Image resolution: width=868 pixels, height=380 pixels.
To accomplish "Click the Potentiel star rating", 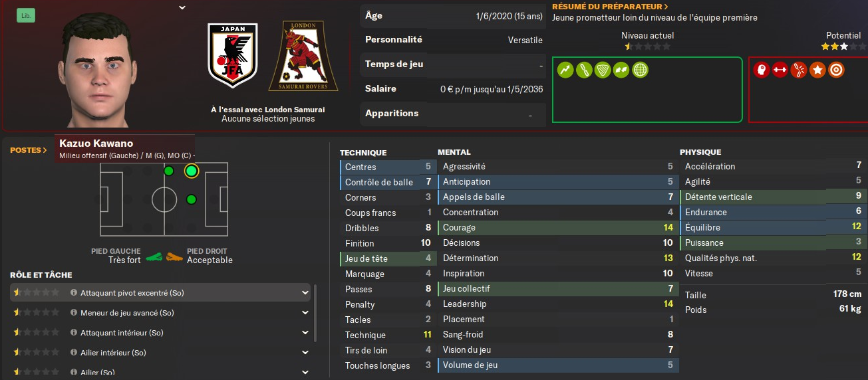I will (834, 47).
